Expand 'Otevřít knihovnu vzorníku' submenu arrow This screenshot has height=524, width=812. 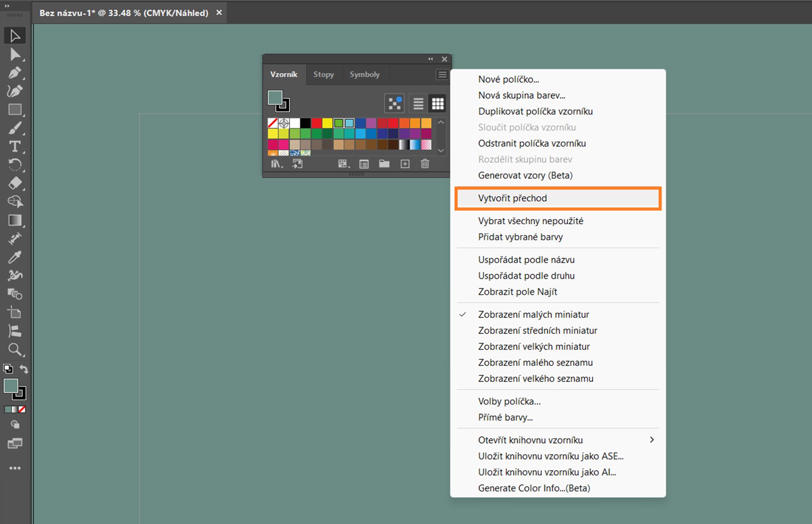click(x=652, y=440)
